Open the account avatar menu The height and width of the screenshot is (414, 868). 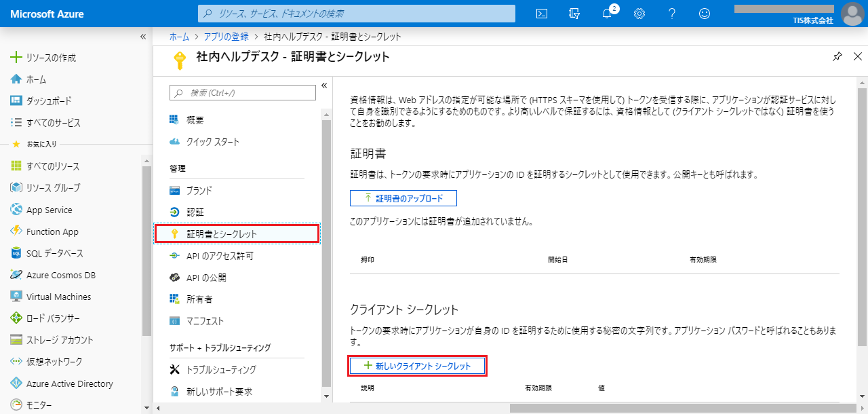pyautogui.click(x=852, y=14)
